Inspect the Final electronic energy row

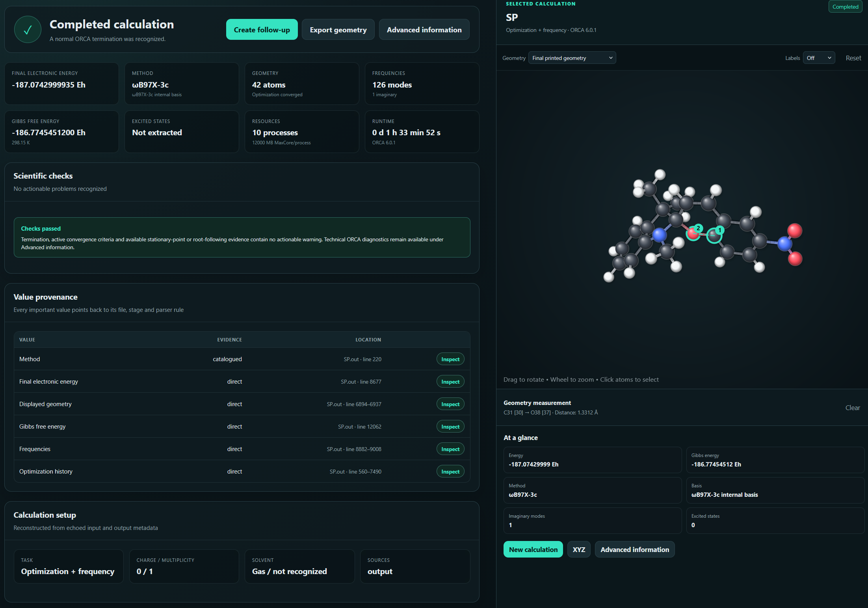point(450,382)
